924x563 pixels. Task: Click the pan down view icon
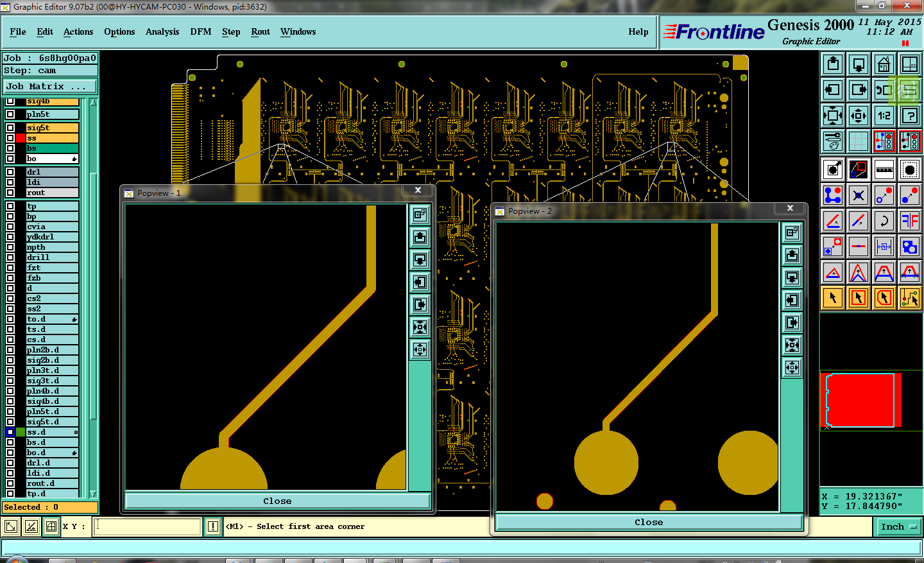(859, 64)
